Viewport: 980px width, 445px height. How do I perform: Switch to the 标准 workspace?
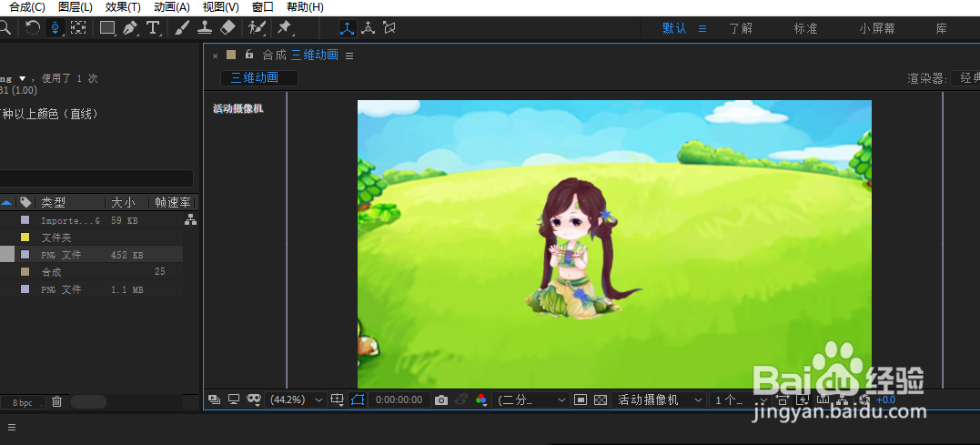coord(805,29)
